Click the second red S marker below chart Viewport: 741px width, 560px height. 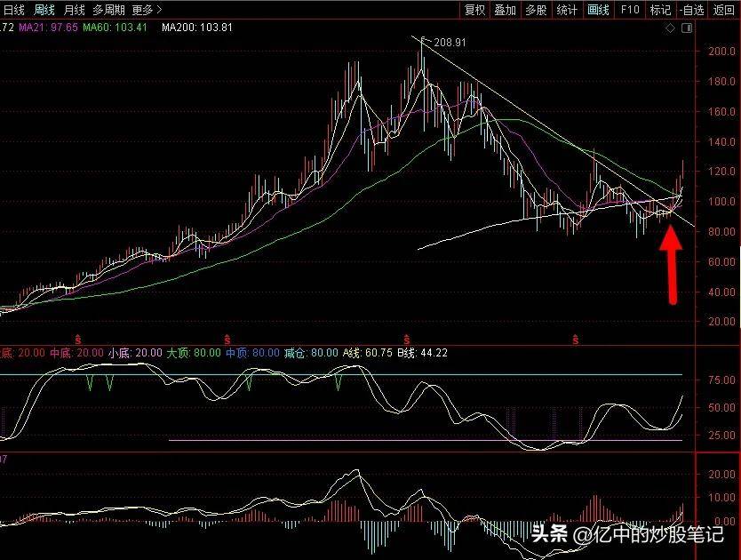(x=227, y=340)
